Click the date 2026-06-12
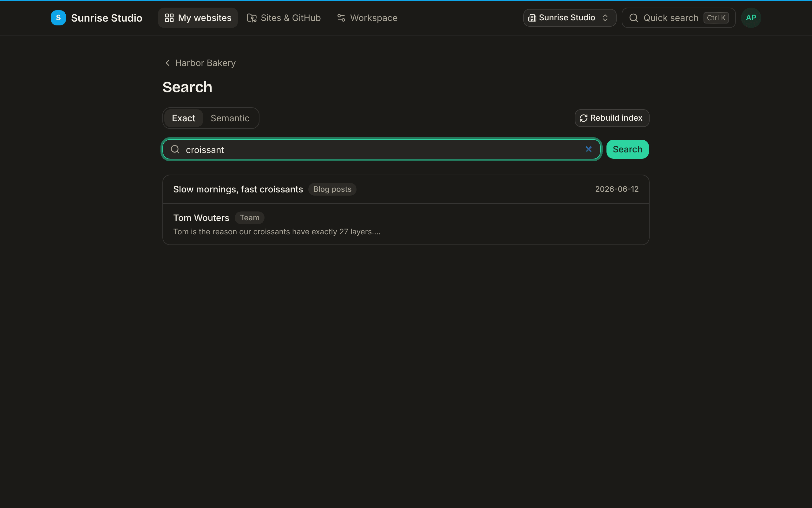 [617, 189]
